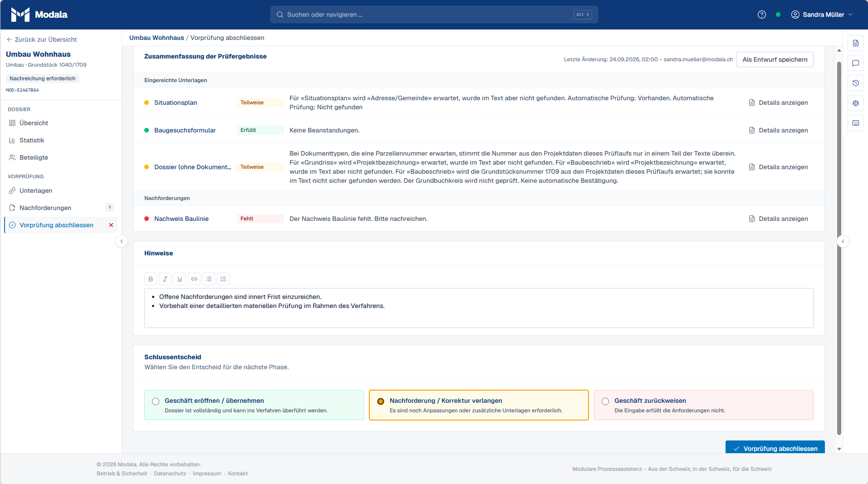Show details for Baugesuchsformular row

(x=778, y=130)
